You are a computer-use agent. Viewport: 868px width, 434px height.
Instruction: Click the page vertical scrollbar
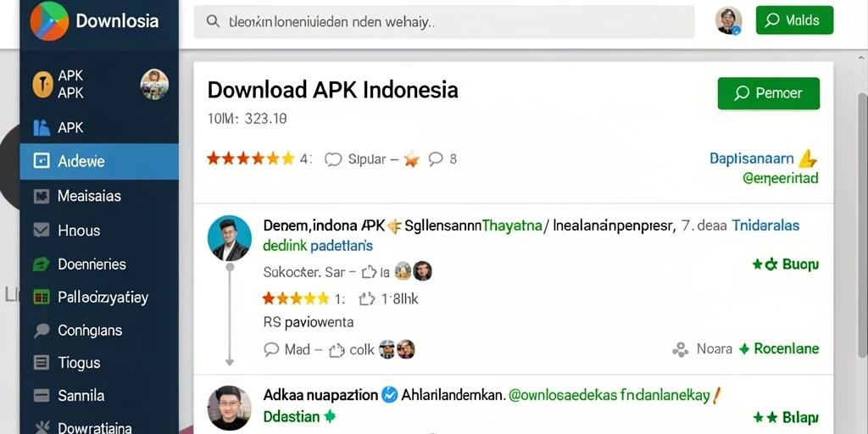[862, 225]
